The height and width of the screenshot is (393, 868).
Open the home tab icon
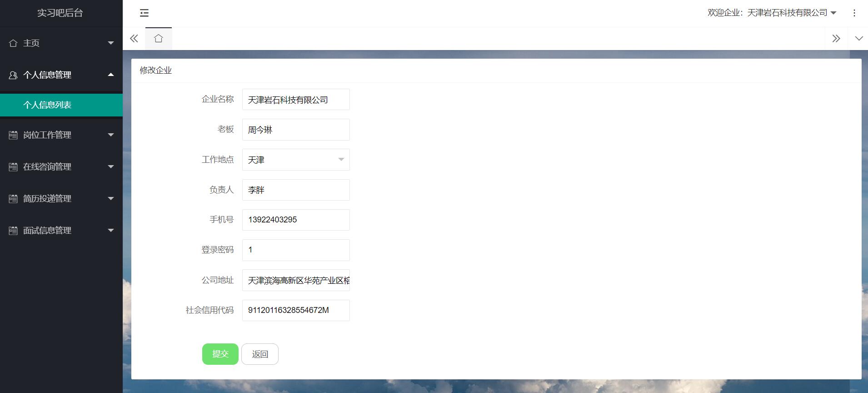coord(158,39)
